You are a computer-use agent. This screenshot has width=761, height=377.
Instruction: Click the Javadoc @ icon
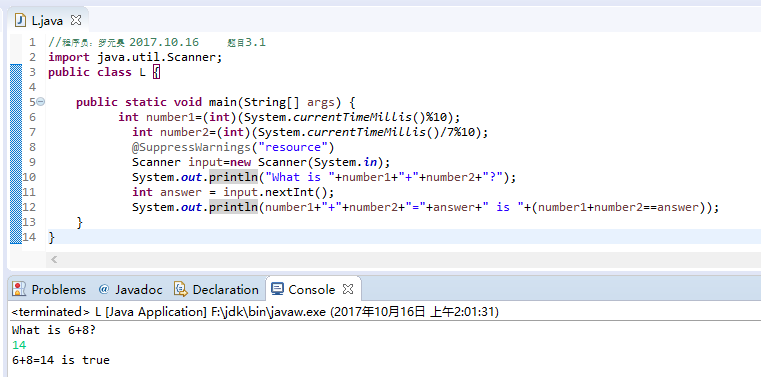pyautogui.click(x=103, y=290)
